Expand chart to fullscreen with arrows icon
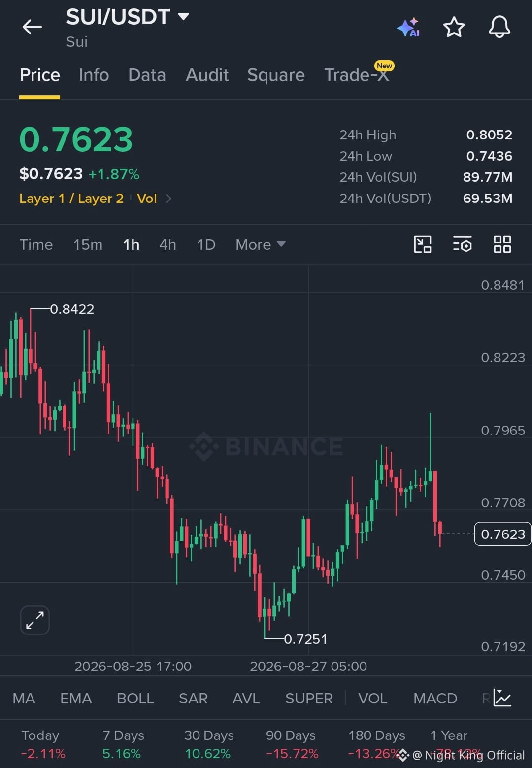This screenshot has width=532, height=768. [35, 620]
